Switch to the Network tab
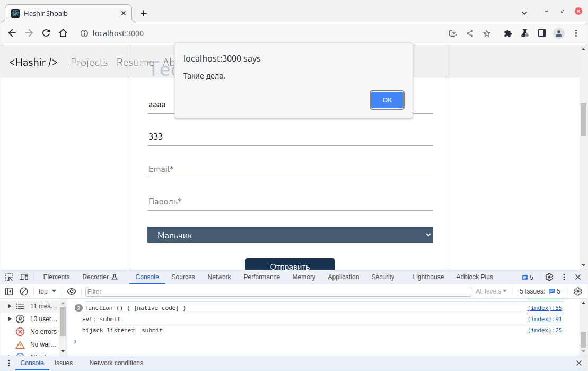The image size is (588, 371). [x=219, y=277]
